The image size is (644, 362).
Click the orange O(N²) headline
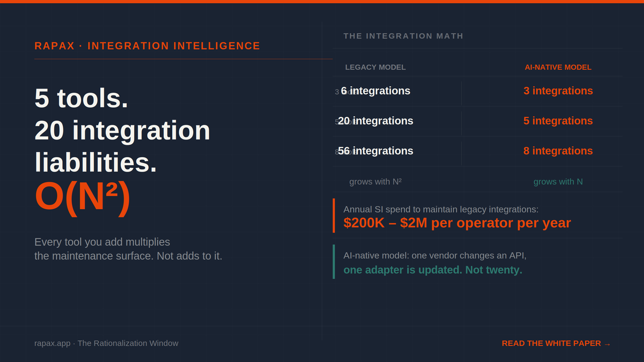click(83, 197)
